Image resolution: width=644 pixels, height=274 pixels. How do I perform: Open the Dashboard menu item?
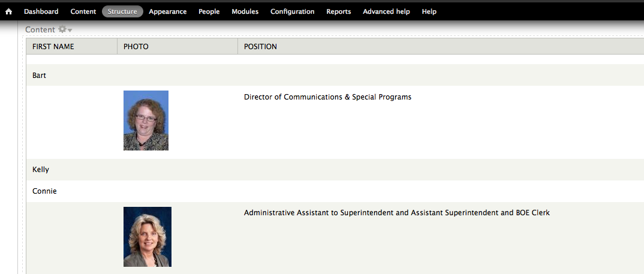point(41,11)
